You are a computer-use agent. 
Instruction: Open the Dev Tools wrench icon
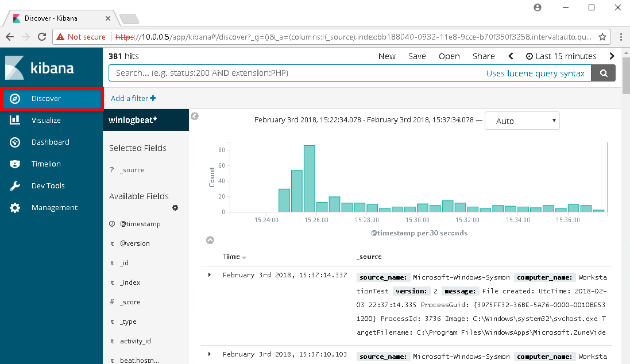click(x=15, y=185)
